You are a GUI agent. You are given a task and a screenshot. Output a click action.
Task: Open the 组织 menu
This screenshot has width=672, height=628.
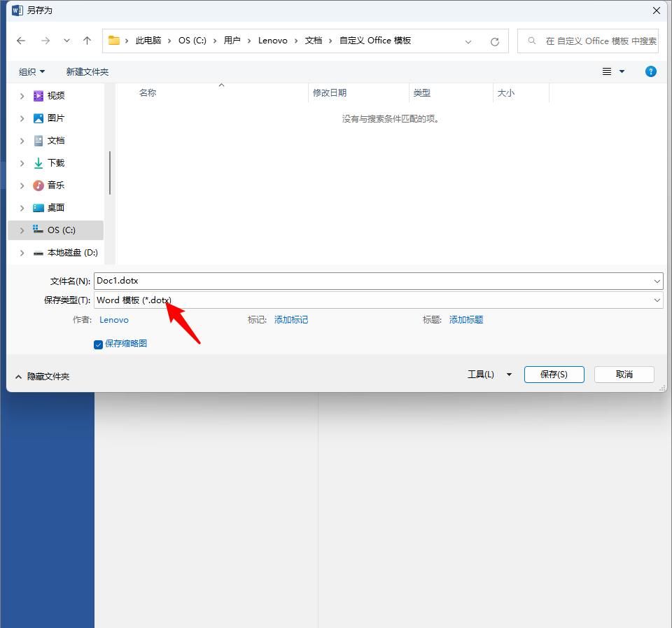(31, 71)
